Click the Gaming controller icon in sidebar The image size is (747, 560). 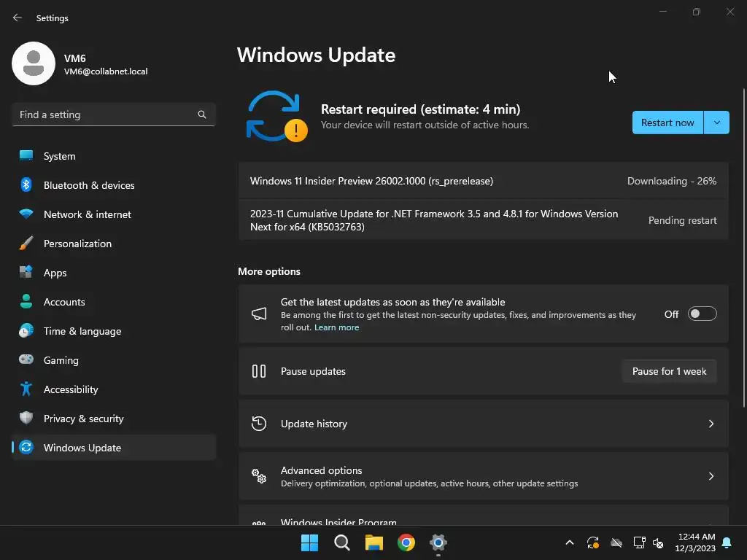click(26, 359)
